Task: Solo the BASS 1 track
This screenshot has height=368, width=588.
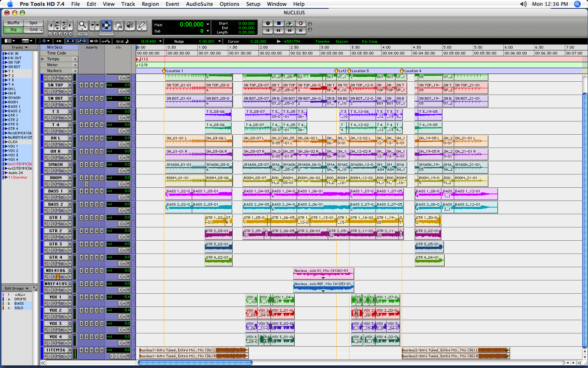Action: tap(54, 197)
